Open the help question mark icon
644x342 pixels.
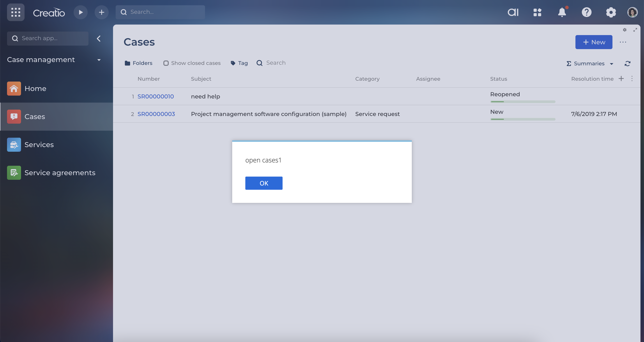pyautogui.click(x=587, y=12)
